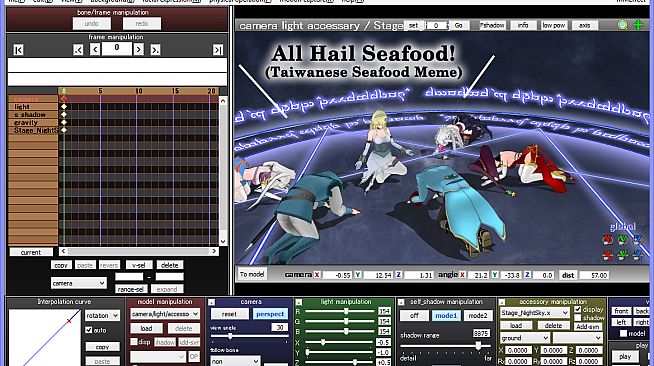The image size is (654, 366).
Task: Jump to the first frame icon
Action: tap(18, 50)
